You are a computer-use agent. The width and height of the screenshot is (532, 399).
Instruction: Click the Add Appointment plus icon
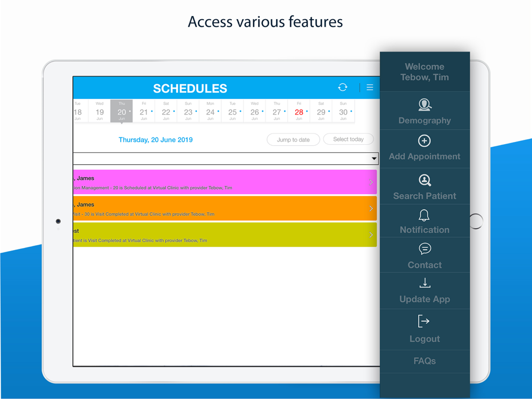tap(425, 141)
